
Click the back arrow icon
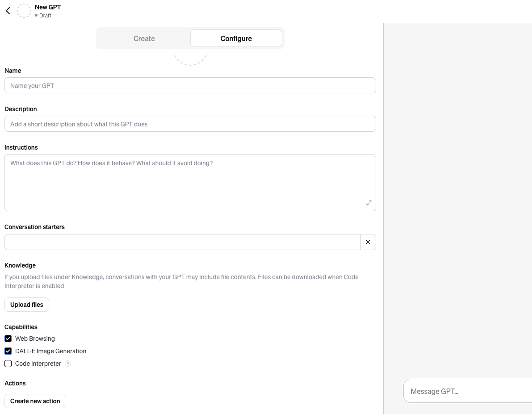pyautogui.click(x=8, y=11)
